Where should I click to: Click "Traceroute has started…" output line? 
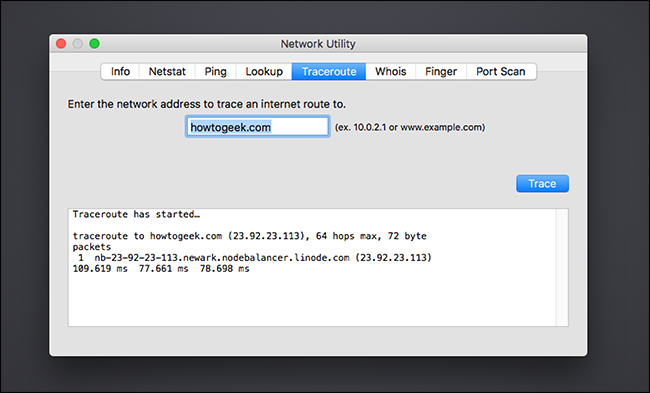136,214
